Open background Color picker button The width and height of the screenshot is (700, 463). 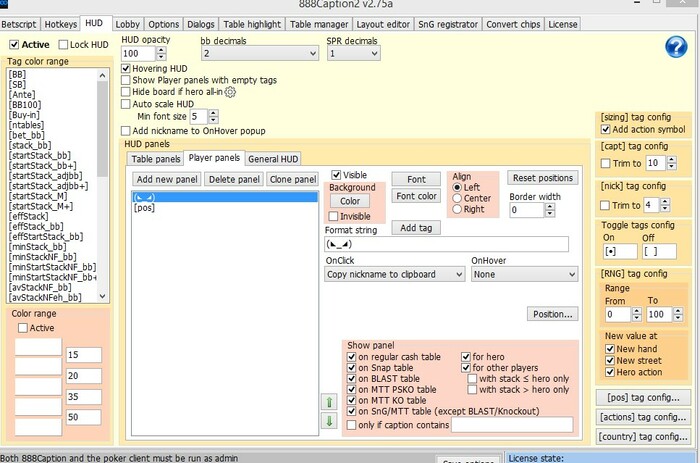click(350, 201)
